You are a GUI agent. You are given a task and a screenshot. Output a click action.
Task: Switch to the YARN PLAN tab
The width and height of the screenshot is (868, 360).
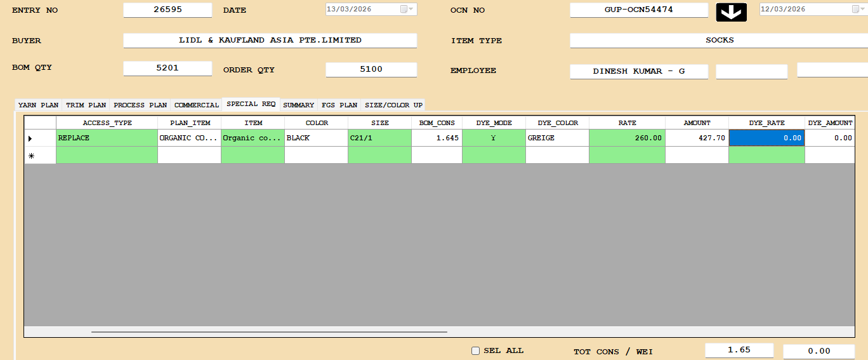point(38,105)
